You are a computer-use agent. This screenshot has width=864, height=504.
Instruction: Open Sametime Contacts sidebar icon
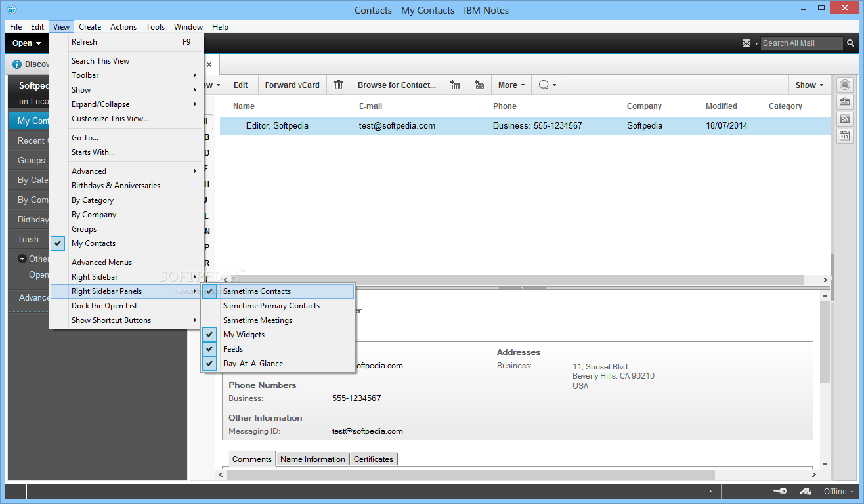[844, 85]
